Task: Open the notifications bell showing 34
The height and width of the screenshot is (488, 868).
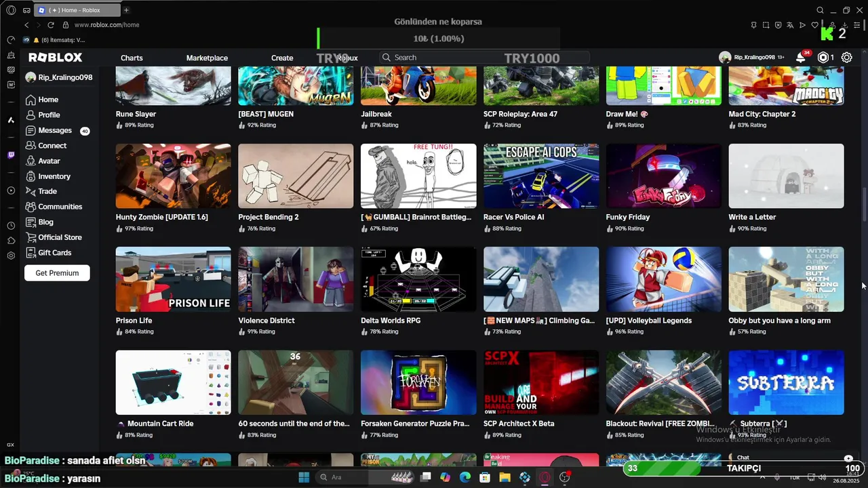Action: pyautogui.click(x=801, y=58)
